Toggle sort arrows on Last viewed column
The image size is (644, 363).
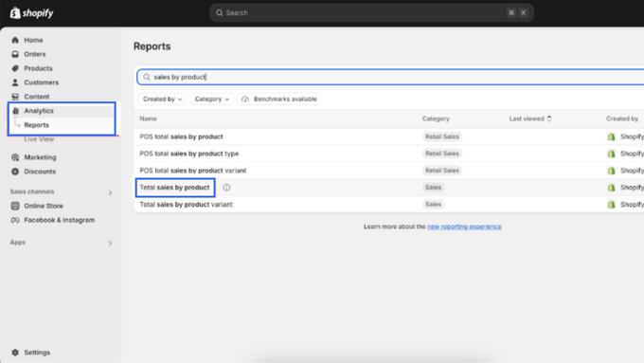click(549, 118)
